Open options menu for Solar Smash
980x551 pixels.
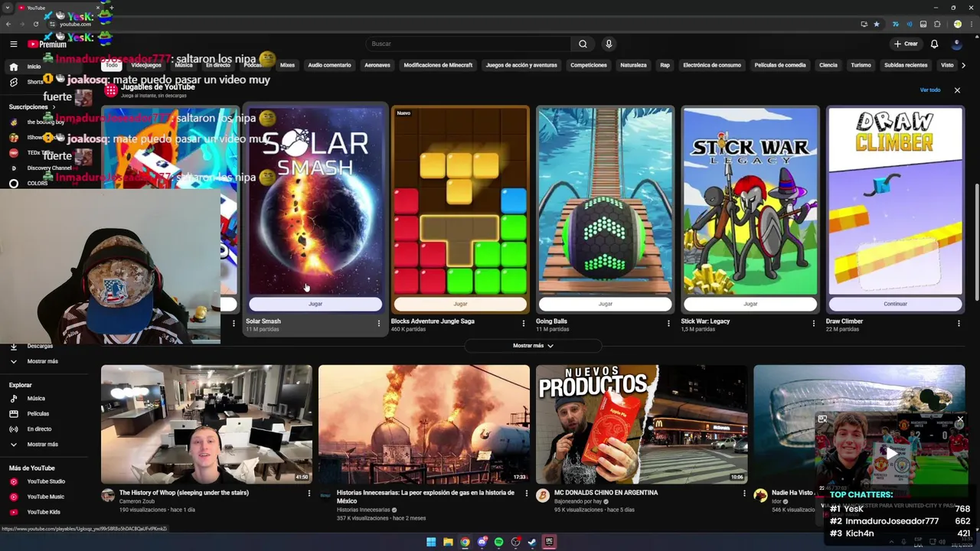pos(378,323)
